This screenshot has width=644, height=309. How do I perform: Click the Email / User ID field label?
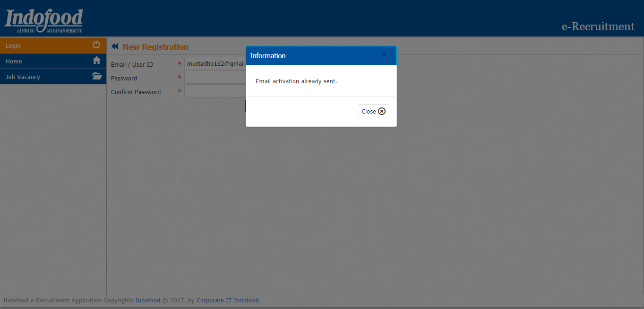[x=132, y=65]
